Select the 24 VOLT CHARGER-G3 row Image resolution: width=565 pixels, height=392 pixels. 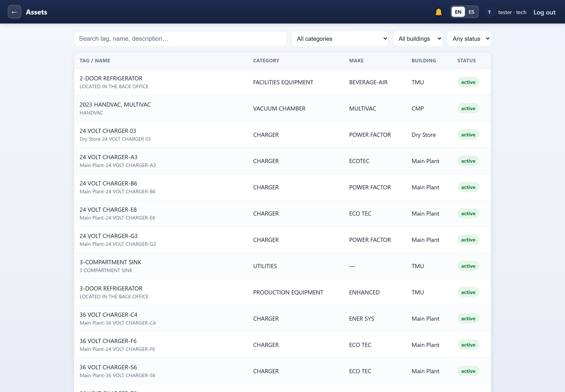282,240
